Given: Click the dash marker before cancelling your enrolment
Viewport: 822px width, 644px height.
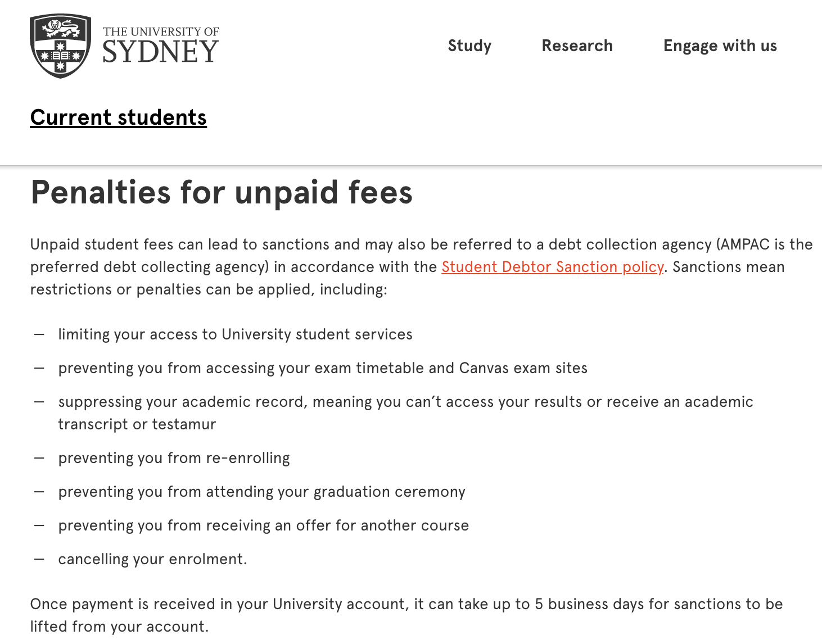Looking at the screenshot, I should coord(39,559).
